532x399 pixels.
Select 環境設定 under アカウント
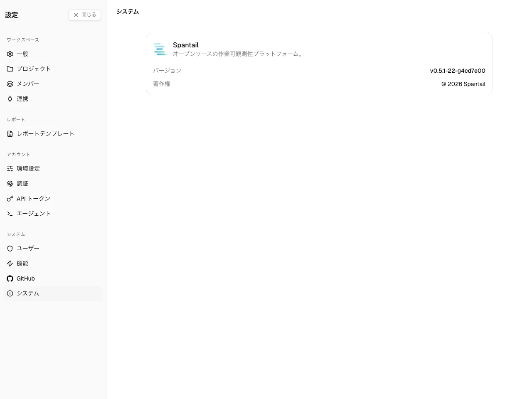[x=52, y=169]
